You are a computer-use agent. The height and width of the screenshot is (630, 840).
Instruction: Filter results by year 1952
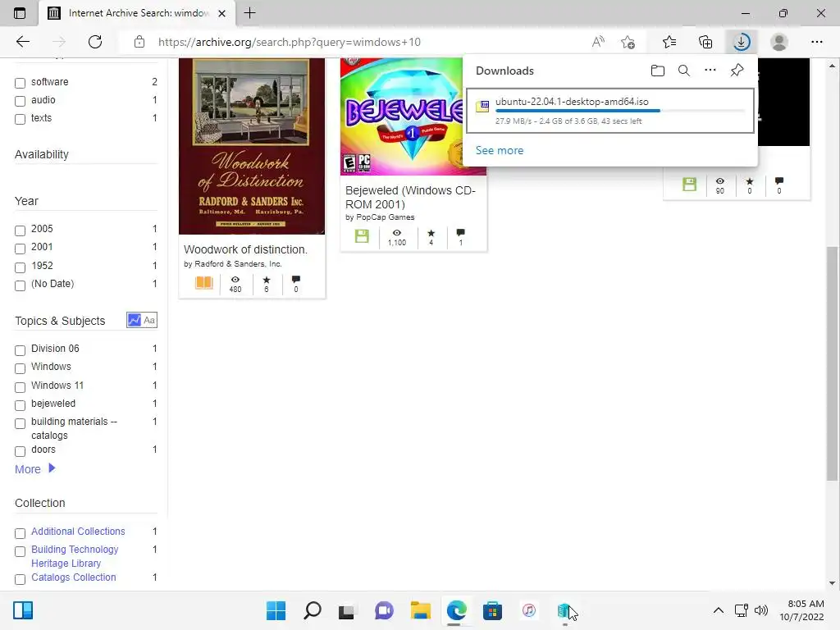20,267
